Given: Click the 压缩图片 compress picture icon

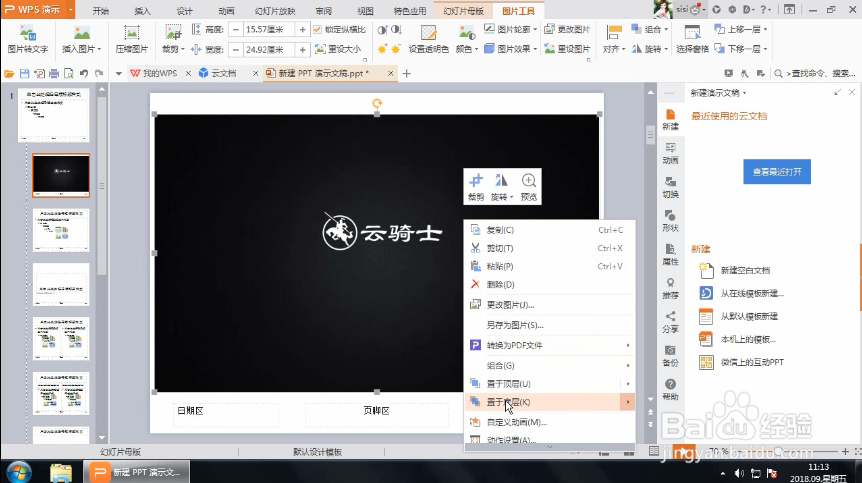Looking at the screenshot, I should 131,39.
